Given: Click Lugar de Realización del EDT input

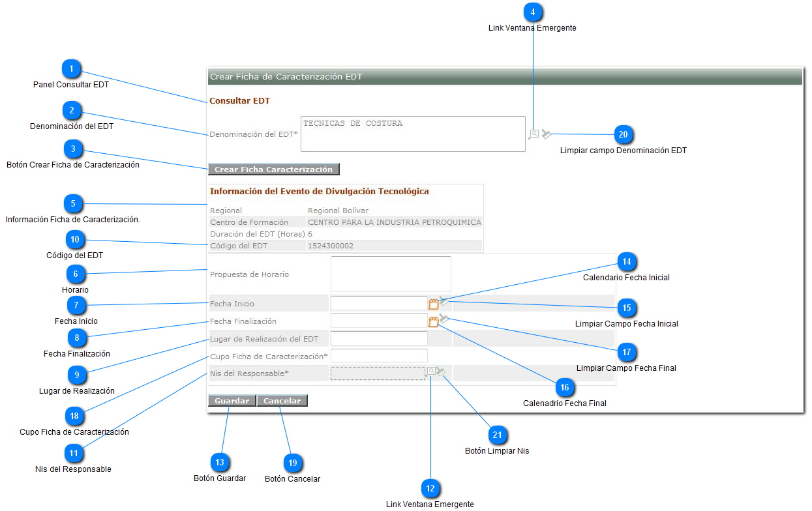Looking at the screenshot, I should [379, 338].
